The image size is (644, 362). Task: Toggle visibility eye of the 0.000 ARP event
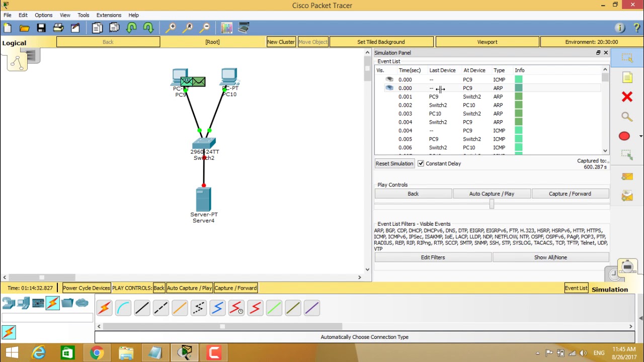pos(389,88)
